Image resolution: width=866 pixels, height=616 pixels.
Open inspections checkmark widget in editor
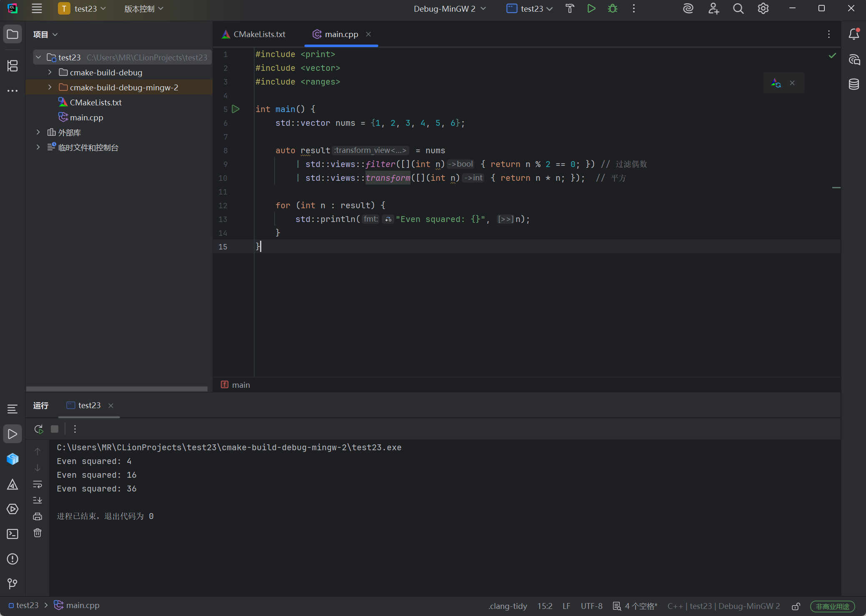[x=832, y=55]
